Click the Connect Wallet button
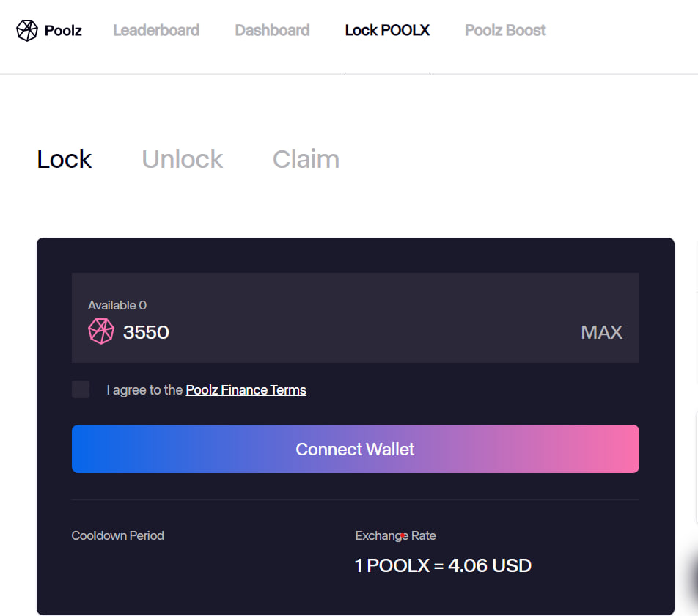This screenshot has width=698, height=616. click(355, 449)
